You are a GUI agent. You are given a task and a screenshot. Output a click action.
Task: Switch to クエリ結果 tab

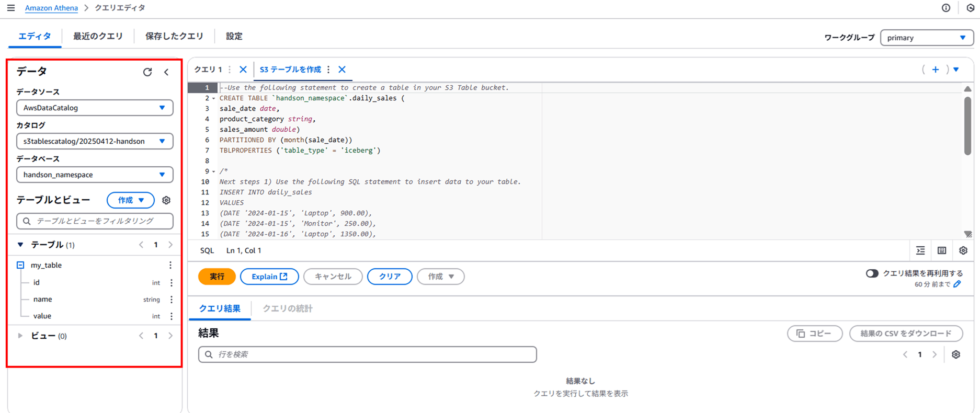click(x=220, y=308)
